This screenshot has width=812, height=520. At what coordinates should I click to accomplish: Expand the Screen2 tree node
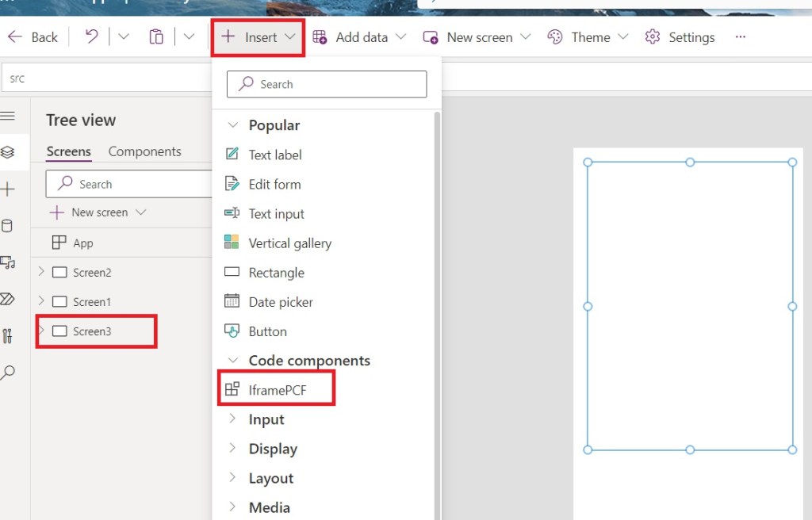coord(42,272)
